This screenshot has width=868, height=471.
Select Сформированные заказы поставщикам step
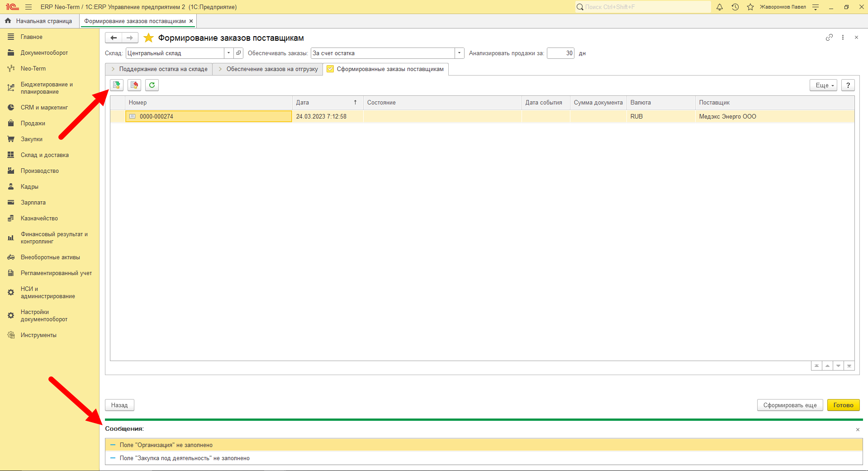386,69
